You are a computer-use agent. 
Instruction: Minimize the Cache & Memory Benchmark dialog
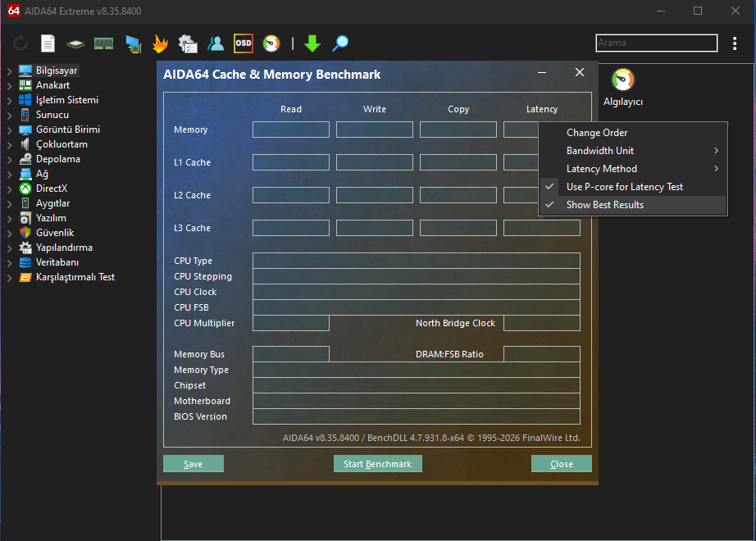(542, 73)
